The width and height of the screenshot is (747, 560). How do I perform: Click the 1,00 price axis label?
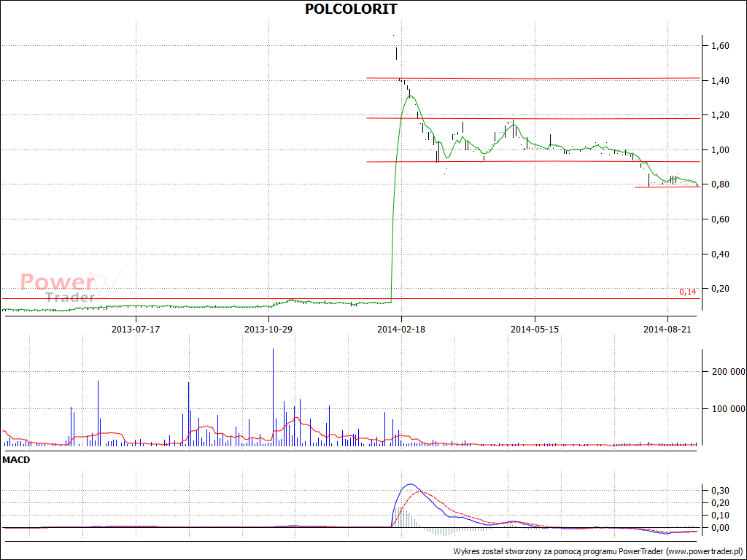pos(719,149)
